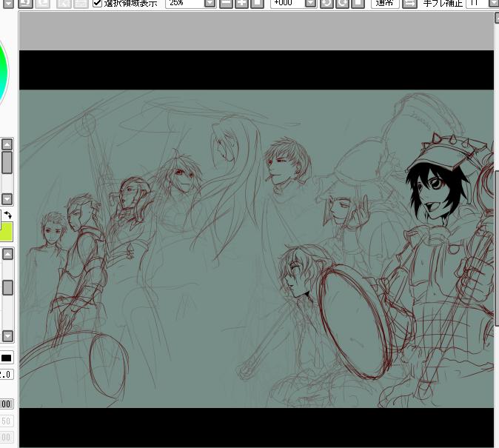Select the yellow-green foreground color swatch

click(x=6, y=232)
